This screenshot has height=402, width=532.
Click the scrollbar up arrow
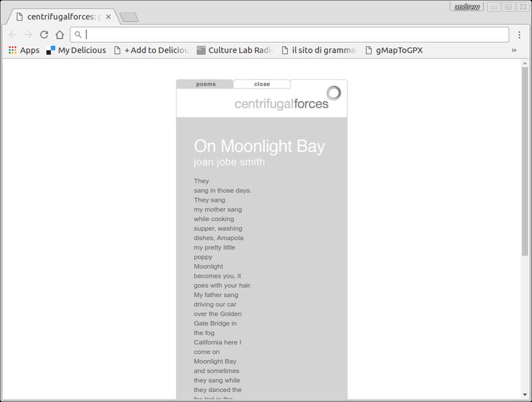(x=525, y=63)
